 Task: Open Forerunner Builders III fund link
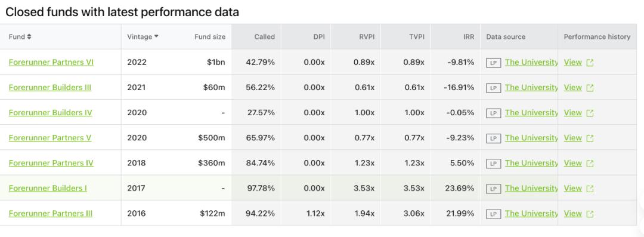(49, 87)
